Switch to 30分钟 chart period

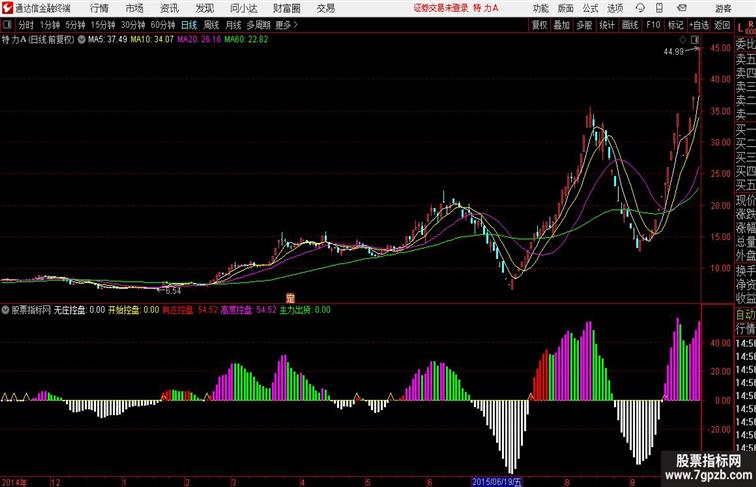coord(133,25)
